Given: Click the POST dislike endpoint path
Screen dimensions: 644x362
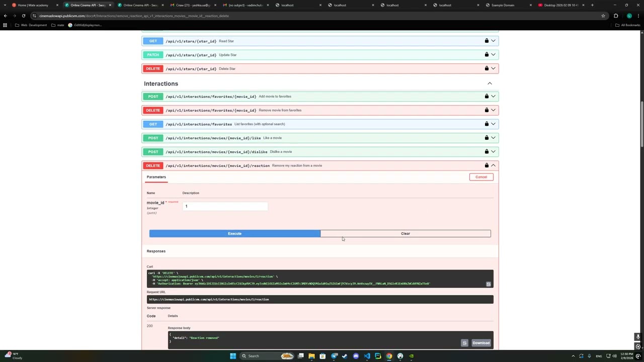Looking at the screenshot, I should click(x=216, y=151).
